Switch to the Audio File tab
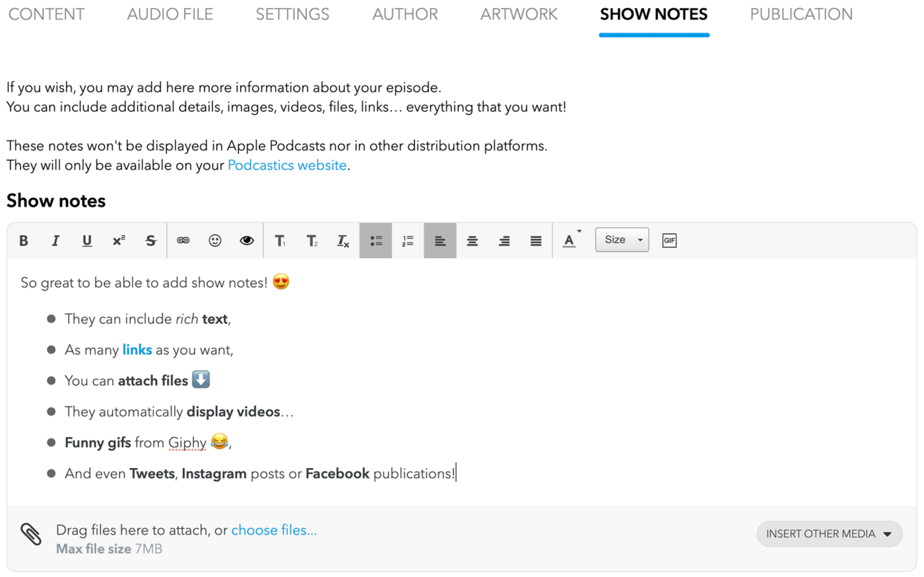 point(170,15)
